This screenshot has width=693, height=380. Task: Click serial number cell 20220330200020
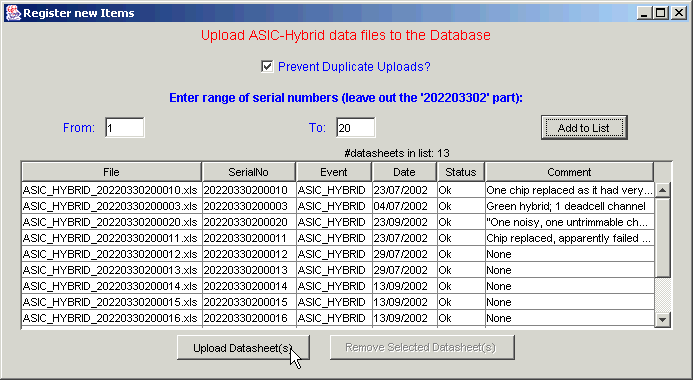(x=249, y=222)
